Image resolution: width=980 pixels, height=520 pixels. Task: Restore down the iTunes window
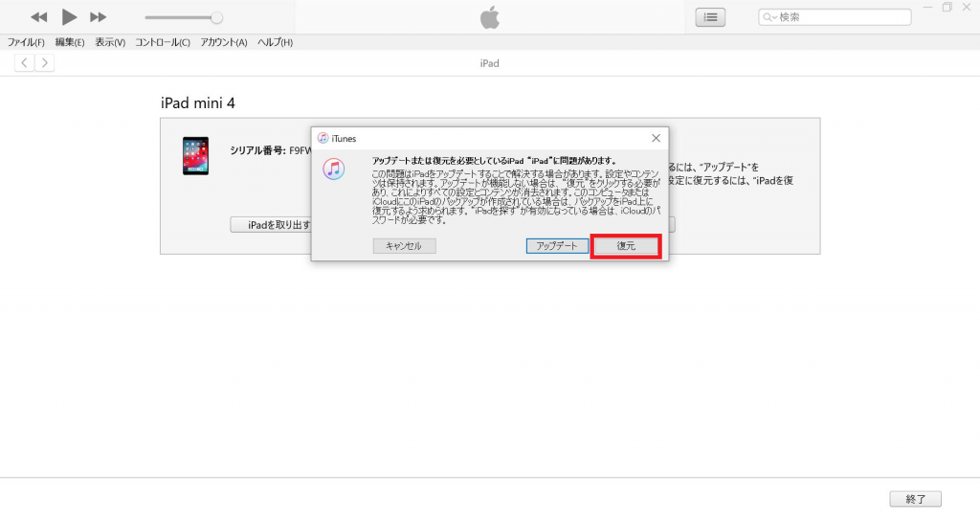(947, 8)
